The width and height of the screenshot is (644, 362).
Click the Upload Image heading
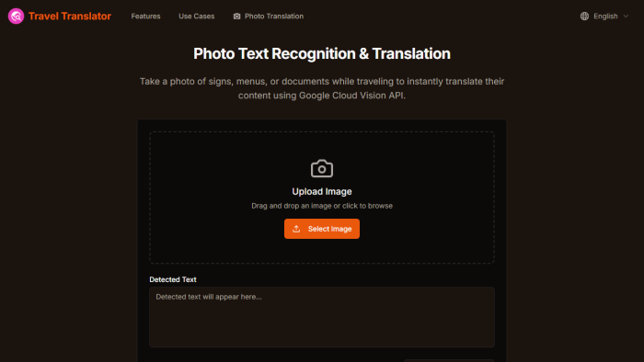322,191
